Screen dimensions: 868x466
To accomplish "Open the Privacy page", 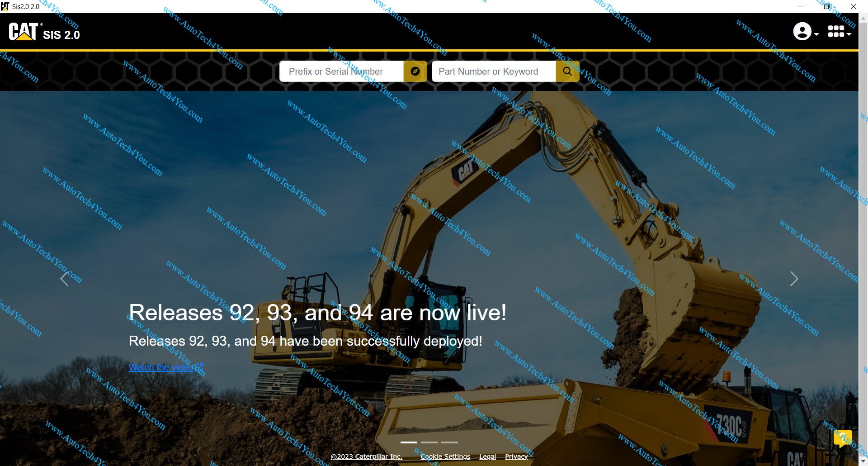I will (x=516, y=456).
